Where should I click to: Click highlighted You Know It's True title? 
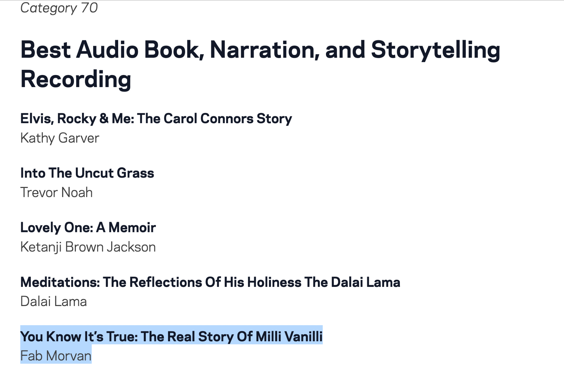171,336
